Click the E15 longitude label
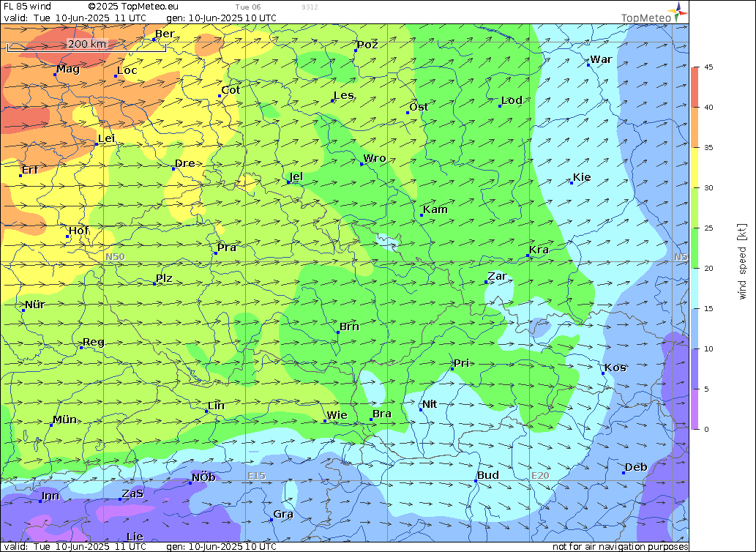The width and height of the screenshot is (756, 552). [256, 476]
